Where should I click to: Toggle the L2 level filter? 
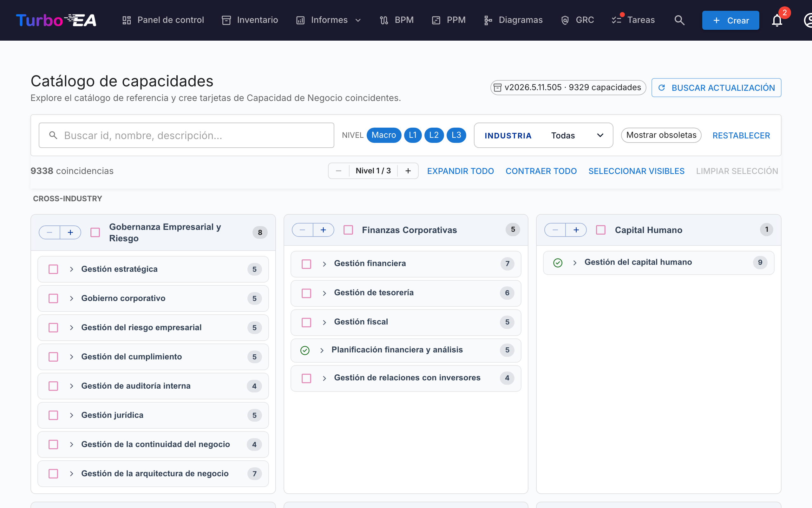click(x=434, y=135)
